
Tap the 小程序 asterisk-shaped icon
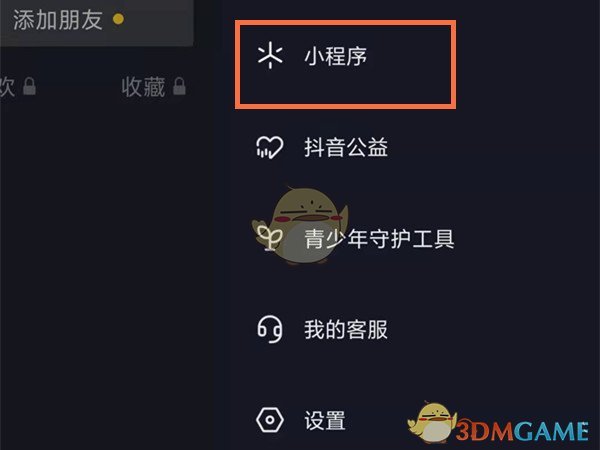click(270, 57)
